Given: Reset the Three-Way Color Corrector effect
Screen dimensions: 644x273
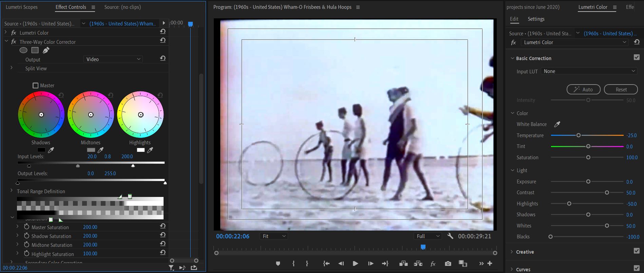Looking at the screenshot, I should tap(163, 40).
